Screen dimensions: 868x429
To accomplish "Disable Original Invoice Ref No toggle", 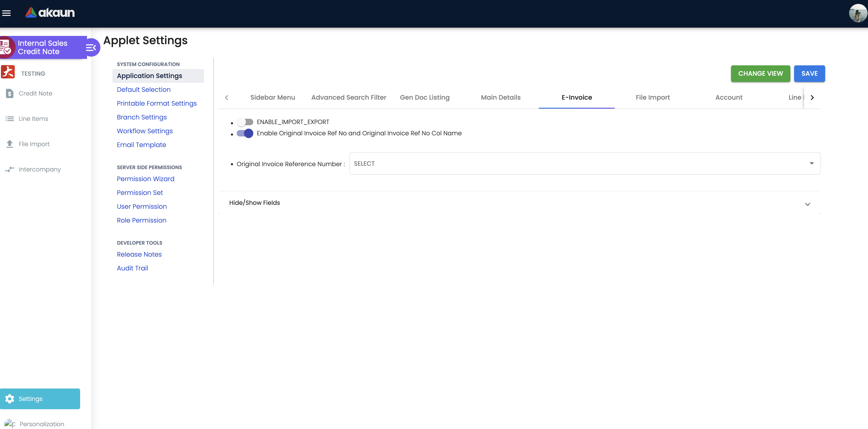I will point(245,133).
